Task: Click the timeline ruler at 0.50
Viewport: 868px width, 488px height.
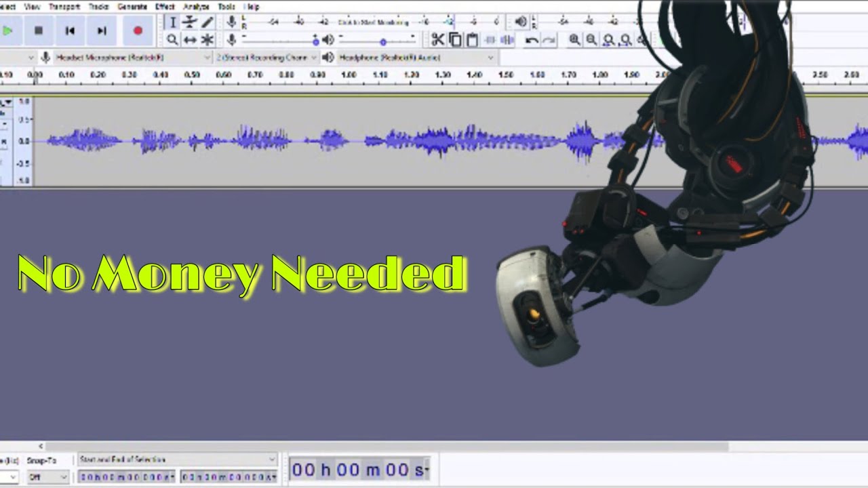Action: pos(191,75)
